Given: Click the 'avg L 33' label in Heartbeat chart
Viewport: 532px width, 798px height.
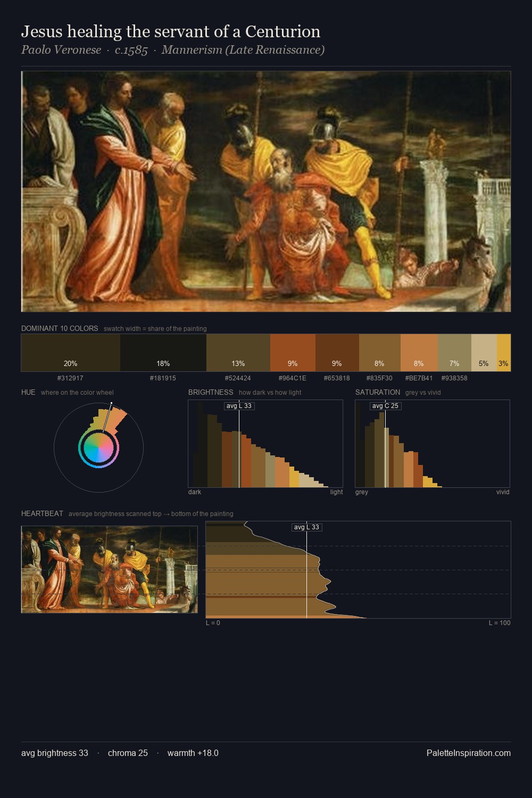Looking at the screenshot, I should (306, 527).
